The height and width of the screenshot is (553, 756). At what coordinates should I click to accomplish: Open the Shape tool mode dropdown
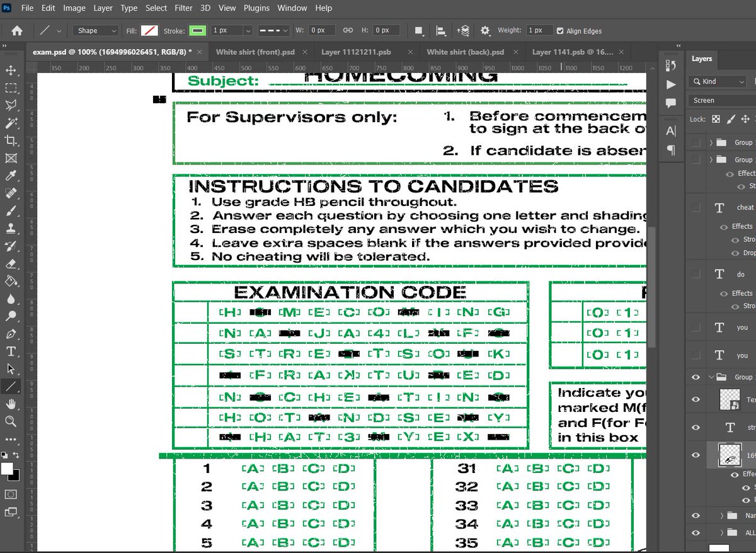point(95,30)
